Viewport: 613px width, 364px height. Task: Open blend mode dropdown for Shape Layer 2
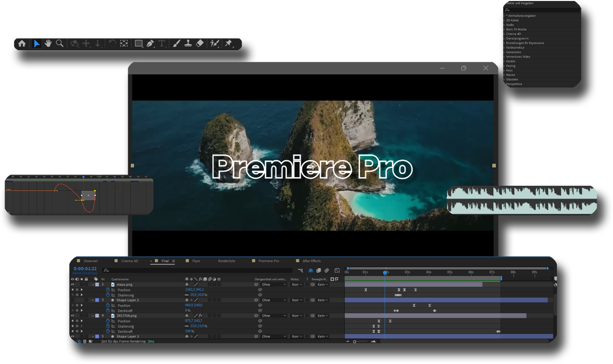(297, 300)
